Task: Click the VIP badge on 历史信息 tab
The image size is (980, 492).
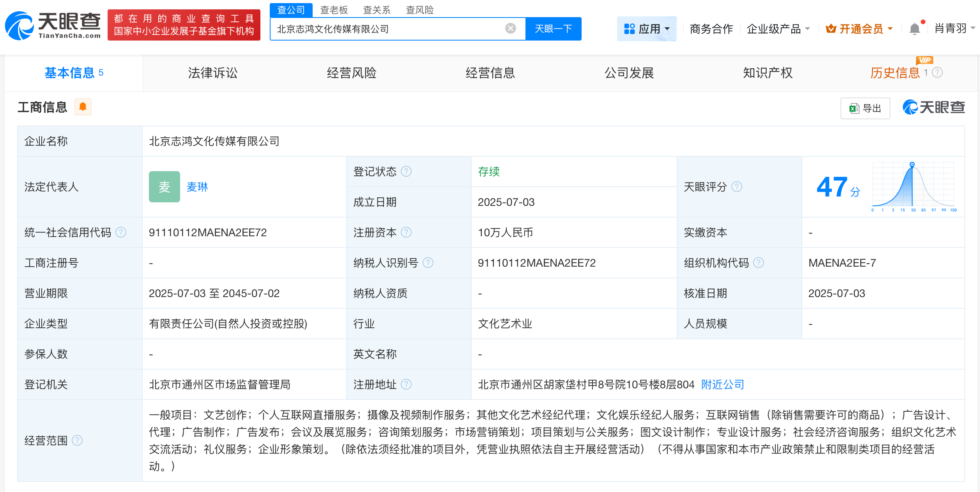Action: [925, 60]
